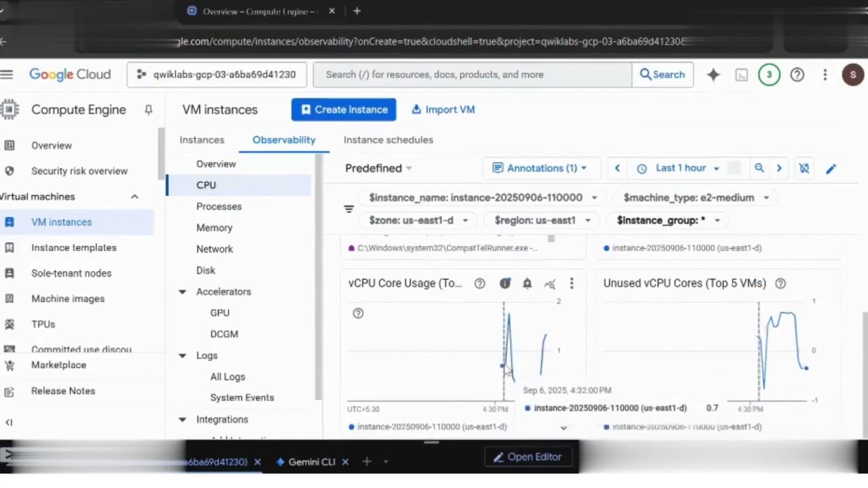Collapse the Logs tree group
Image resolution: width=868 pixels, height=488 pixels.
pyautogui.click(x=182, y=356)
